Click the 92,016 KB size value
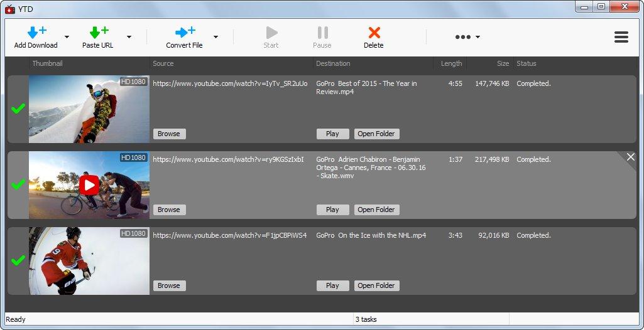644x330 pixels. pyautogui.click(x=494, y=235)
